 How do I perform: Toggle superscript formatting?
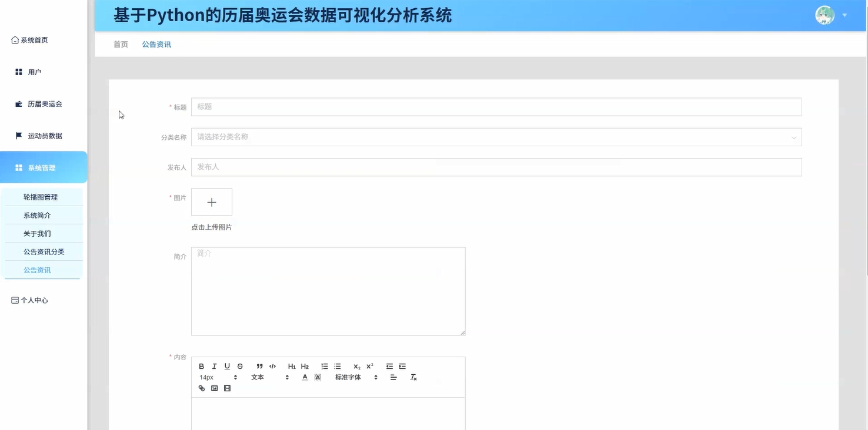click(x=369, y=365)
